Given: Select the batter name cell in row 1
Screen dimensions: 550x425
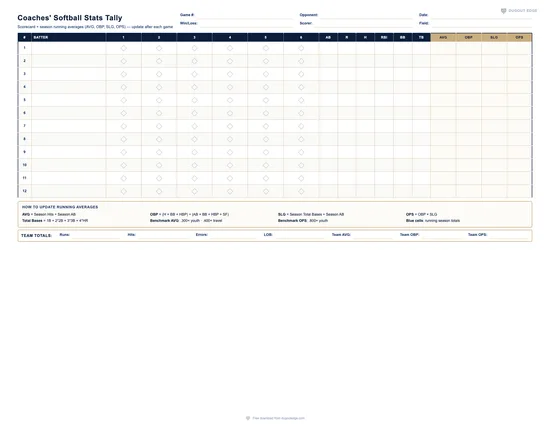Looking at the screenshot, I should click(x=69, y=48).
